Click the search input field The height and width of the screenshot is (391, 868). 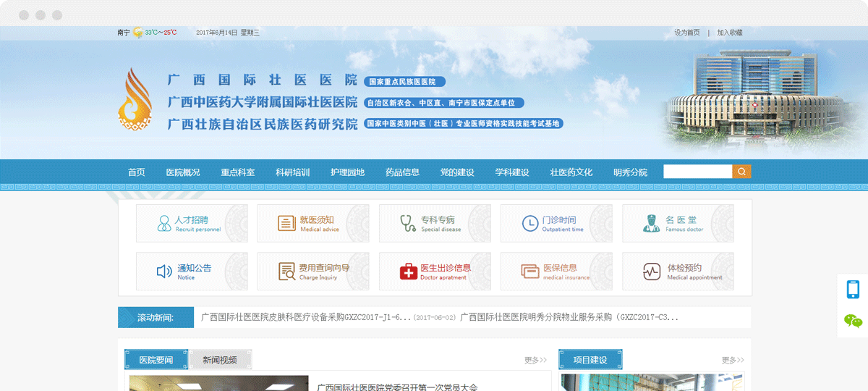tap(698, 172)
